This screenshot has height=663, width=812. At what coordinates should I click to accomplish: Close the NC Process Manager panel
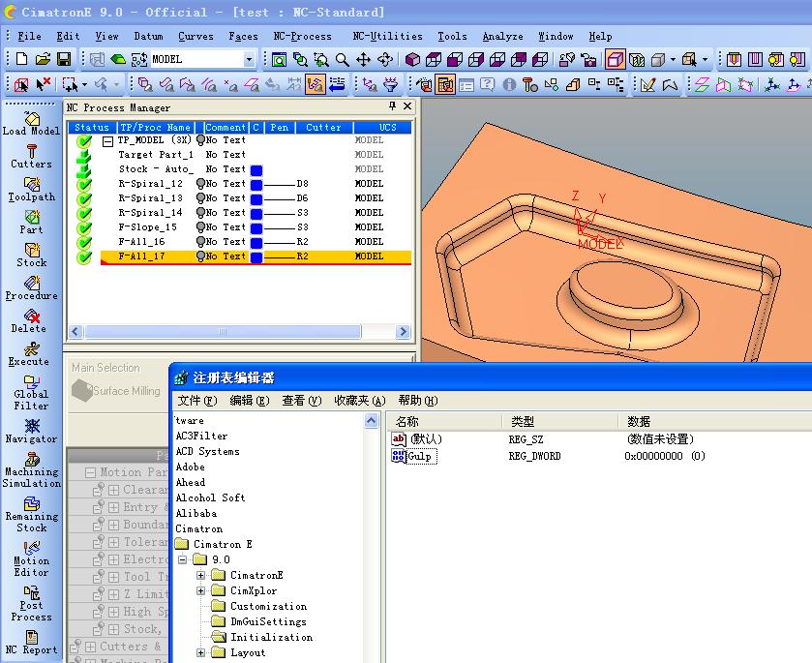pyautogui.click(x=407, y=106)
